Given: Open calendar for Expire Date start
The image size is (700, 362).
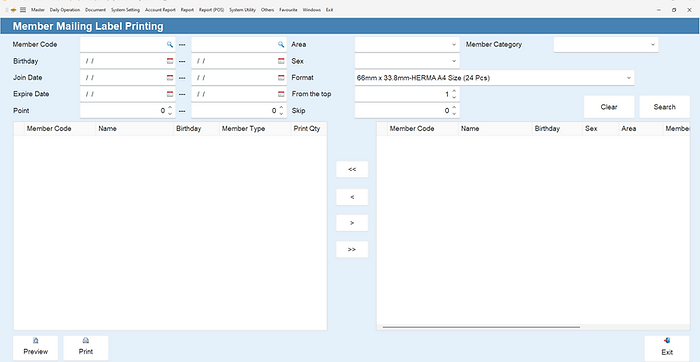Looking at the screenshot, I should (x=170, y=94).
